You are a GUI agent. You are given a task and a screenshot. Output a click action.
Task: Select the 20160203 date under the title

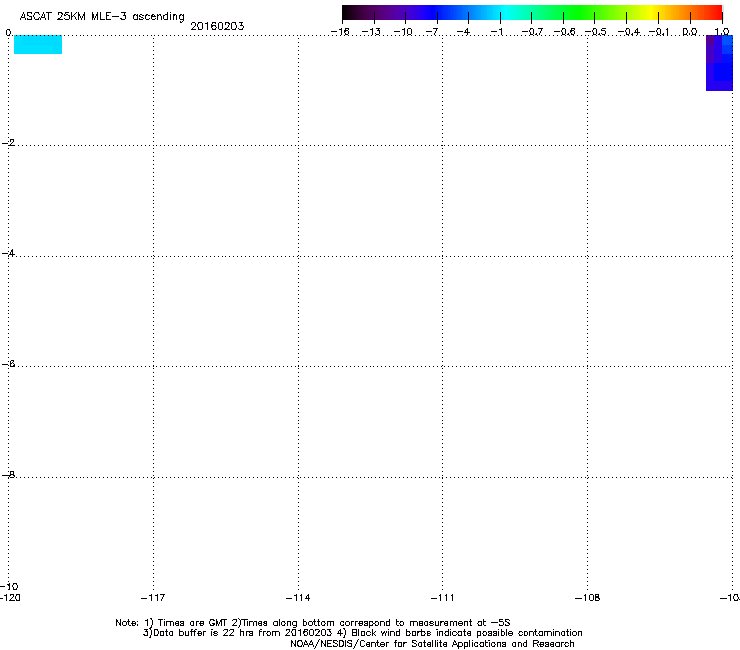[x=217, y=26]
